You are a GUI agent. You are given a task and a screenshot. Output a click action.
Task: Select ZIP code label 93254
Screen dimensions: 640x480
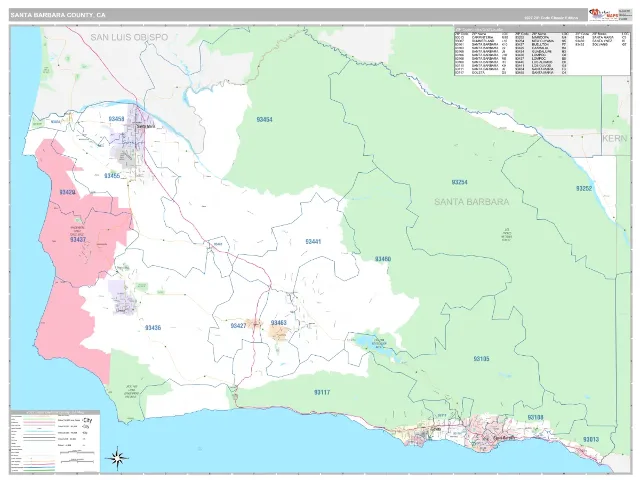coord(460,182)
